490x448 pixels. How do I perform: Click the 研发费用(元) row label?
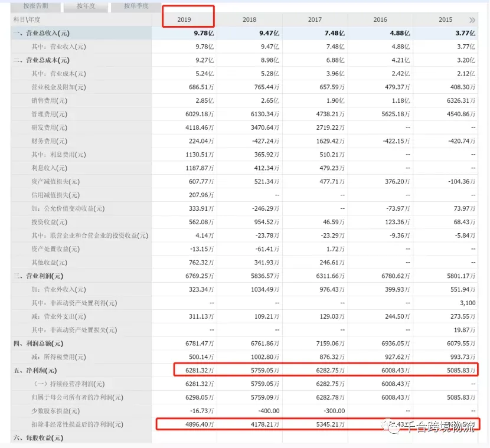coord(49,127)
